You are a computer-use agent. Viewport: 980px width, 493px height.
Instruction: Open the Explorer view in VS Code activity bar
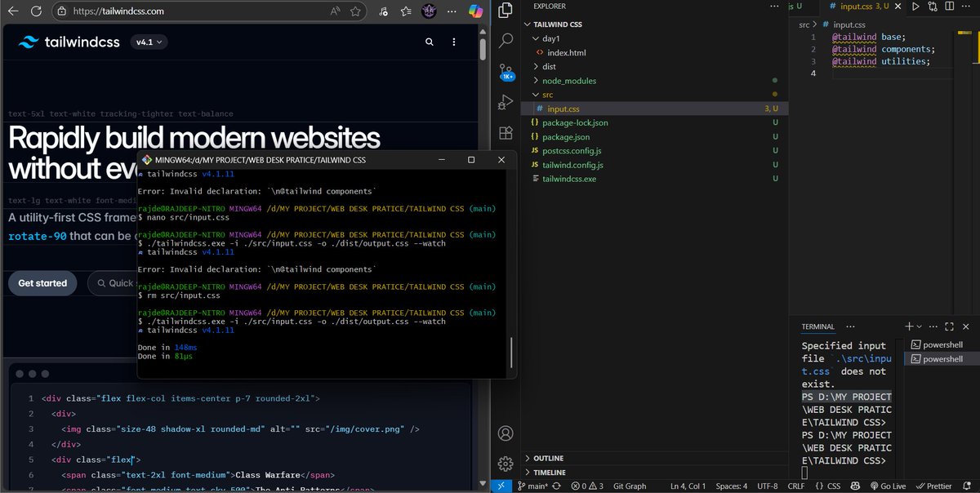[506, 11]
